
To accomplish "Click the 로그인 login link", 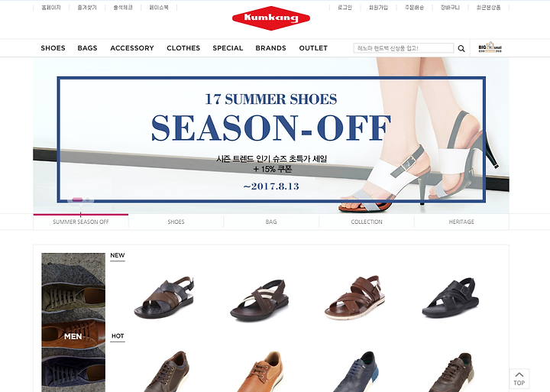I will coord(345,8).
